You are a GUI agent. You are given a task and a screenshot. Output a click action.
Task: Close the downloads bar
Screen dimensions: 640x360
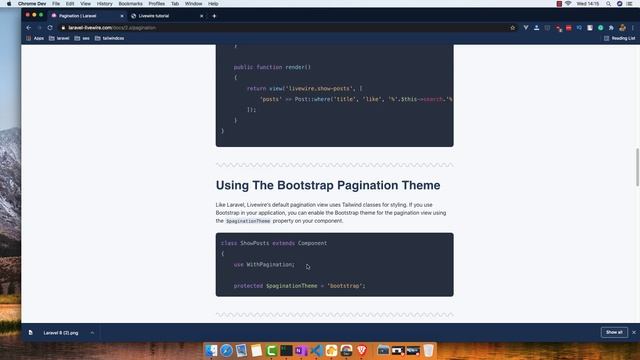click(634, 332)
